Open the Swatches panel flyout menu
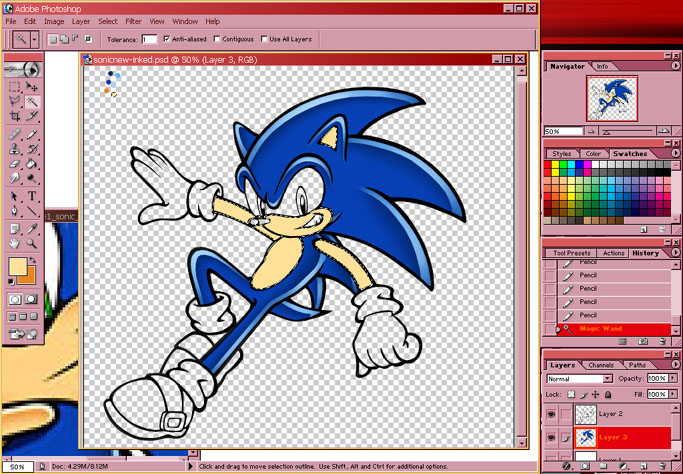 point(675,153)
